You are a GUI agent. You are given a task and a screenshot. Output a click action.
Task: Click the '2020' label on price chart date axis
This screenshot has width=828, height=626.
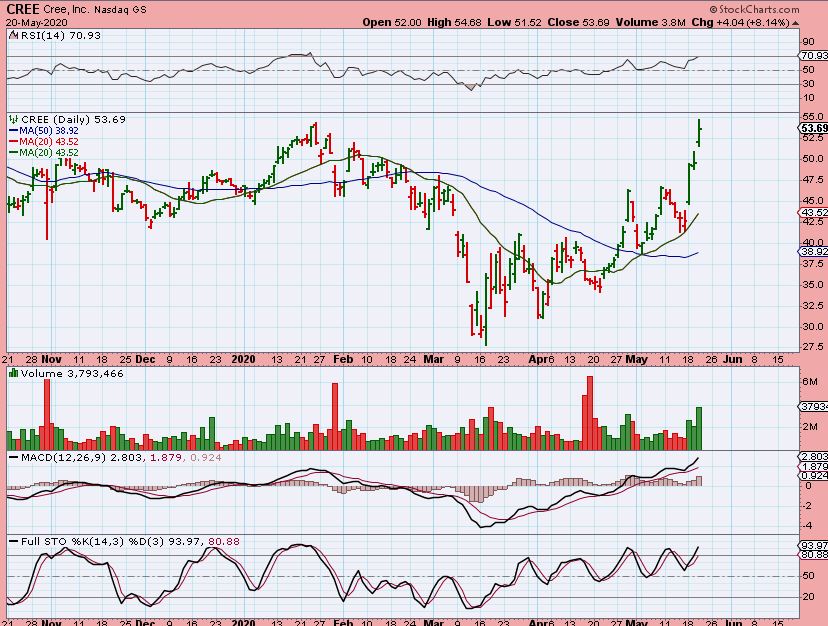coord(243,359)
